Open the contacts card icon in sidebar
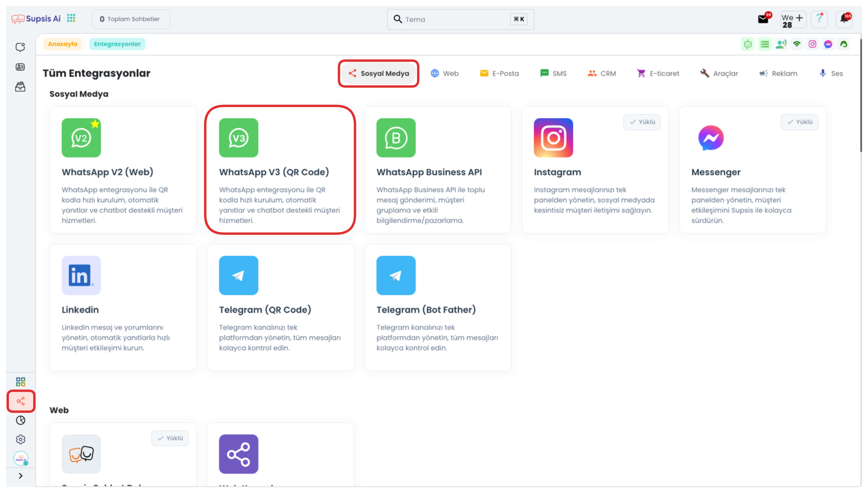 (20, 67)
